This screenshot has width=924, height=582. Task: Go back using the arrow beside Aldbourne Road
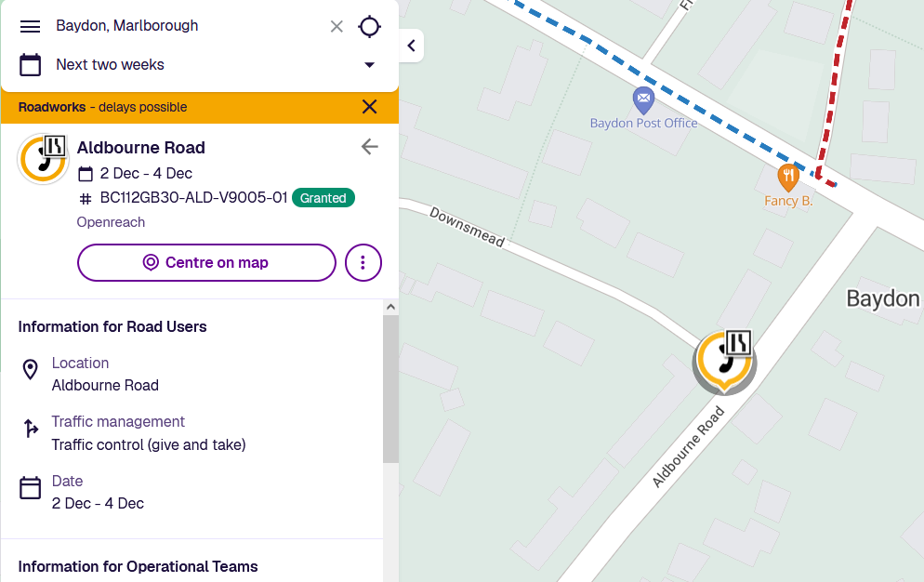[x=370, y=147]
